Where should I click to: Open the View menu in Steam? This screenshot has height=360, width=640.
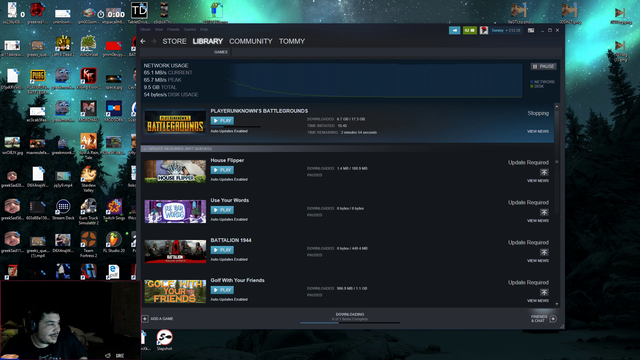pos(159,29)
